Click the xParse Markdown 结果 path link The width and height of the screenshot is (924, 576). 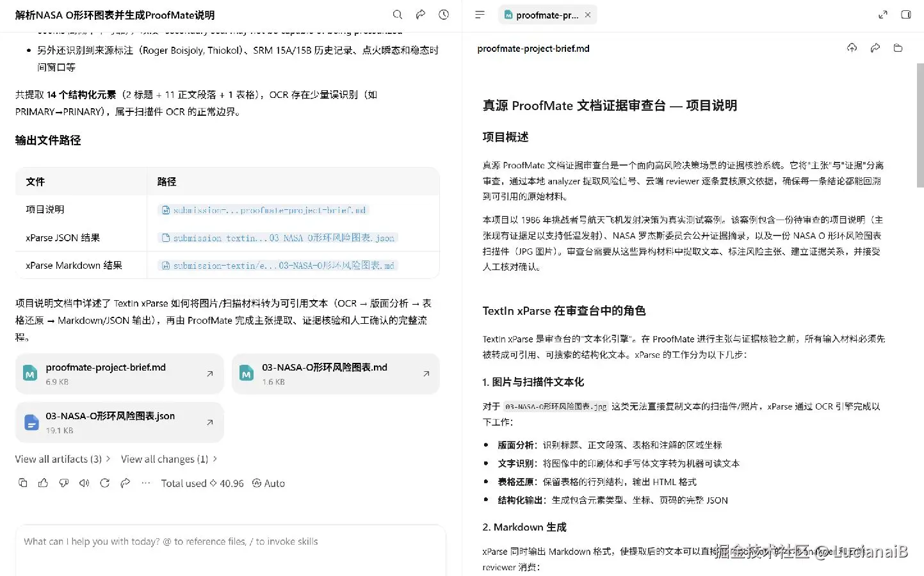click(278, 266)
